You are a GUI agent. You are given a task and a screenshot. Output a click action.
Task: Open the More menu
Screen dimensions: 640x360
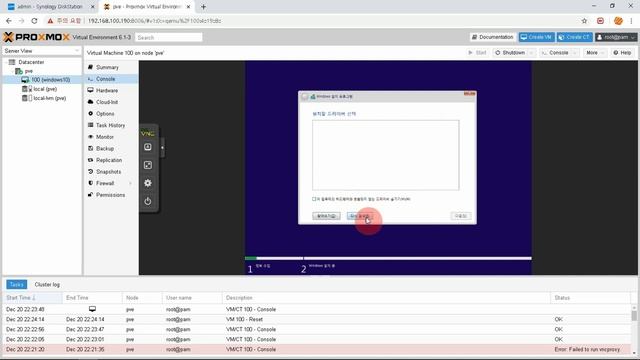(x=595, y=53)
